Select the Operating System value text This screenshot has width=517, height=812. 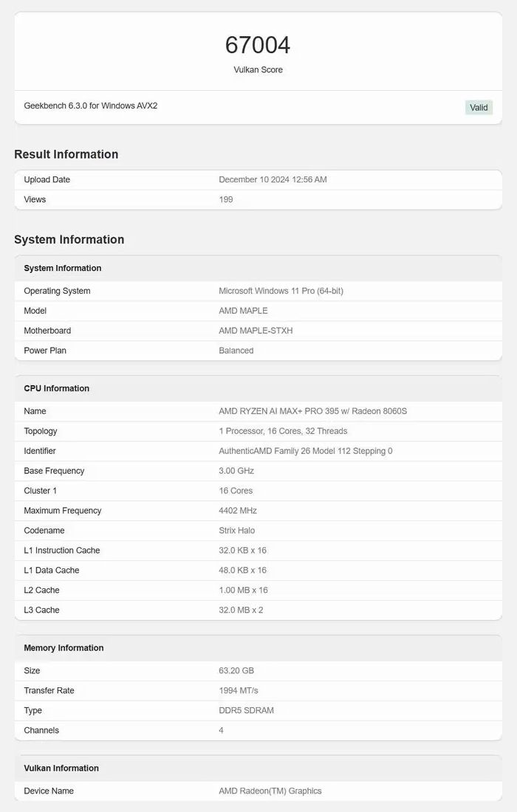[281, 291]
